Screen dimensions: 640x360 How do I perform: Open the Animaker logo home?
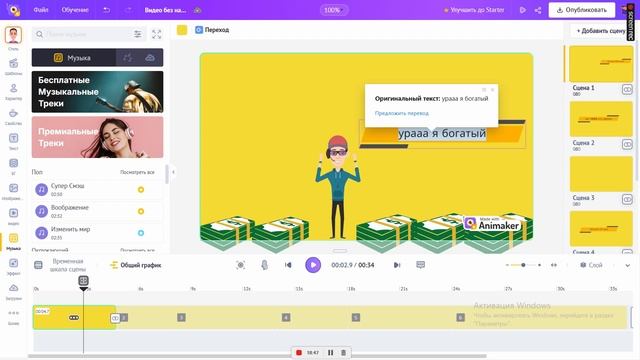pos(14,10)
